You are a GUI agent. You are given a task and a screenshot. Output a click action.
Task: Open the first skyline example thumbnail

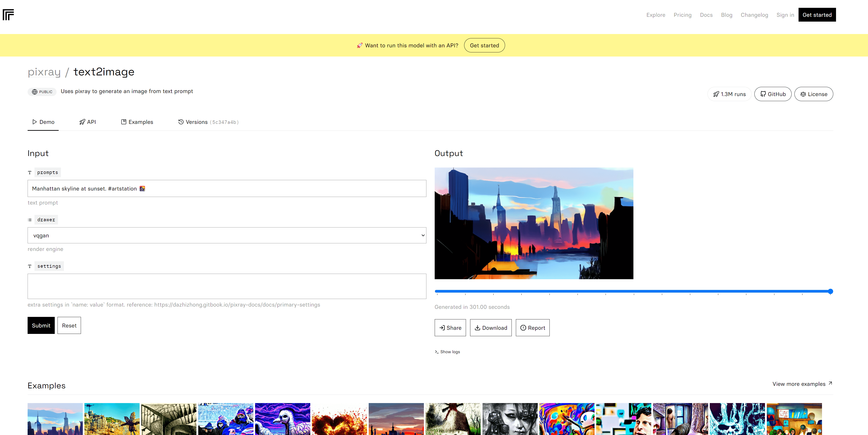55,419
